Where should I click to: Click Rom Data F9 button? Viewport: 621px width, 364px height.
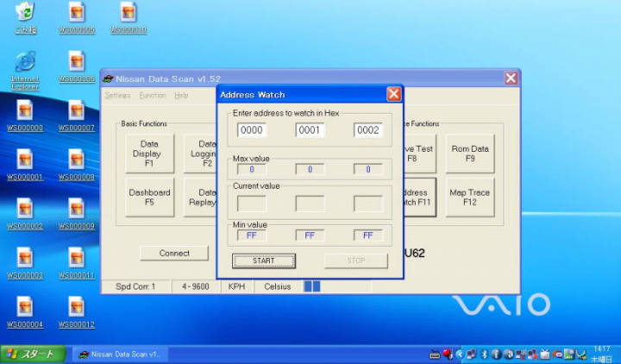coord(470,154)
